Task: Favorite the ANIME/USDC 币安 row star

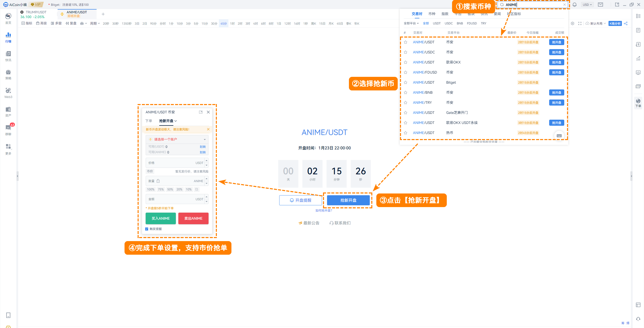Action: tap(406, 52)
